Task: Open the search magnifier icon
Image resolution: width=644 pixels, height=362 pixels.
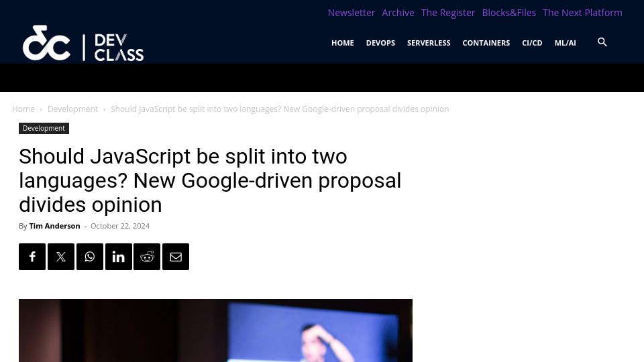Action: [602, 42]
